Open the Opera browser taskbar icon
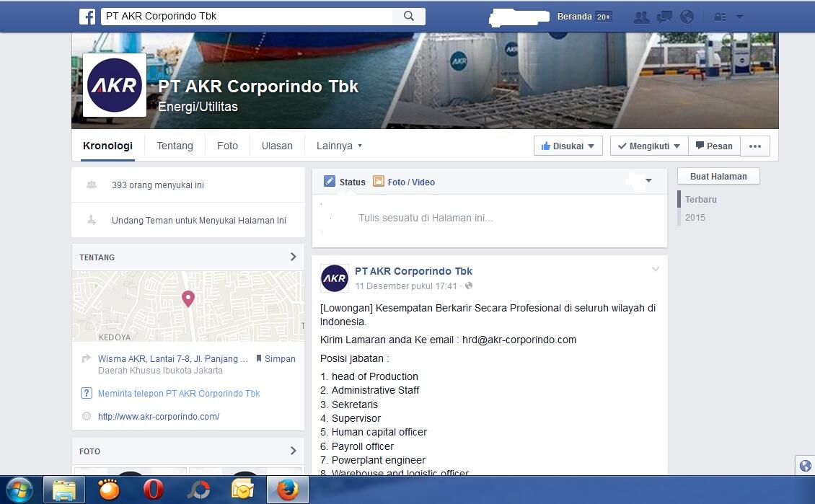 (x=154, y=490)
